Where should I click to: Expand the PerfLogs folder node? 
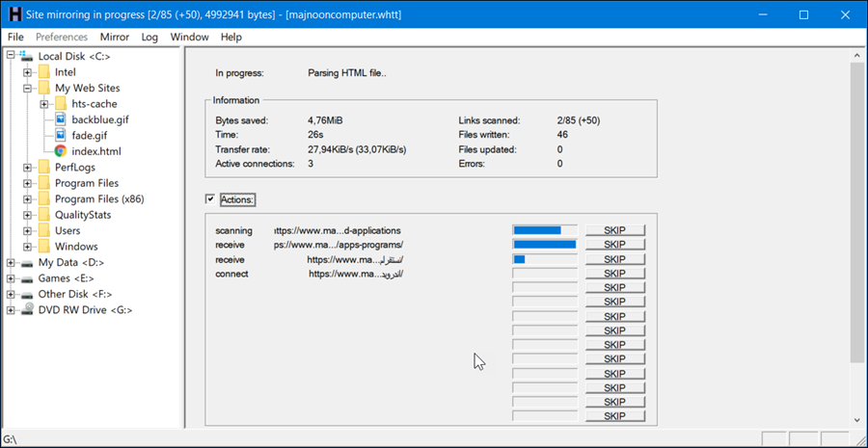[27, 167]
